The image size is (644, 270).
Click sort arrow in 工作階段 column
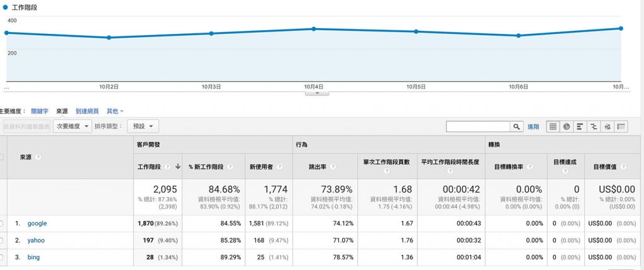pyautogui.click(x=178, y=166)
